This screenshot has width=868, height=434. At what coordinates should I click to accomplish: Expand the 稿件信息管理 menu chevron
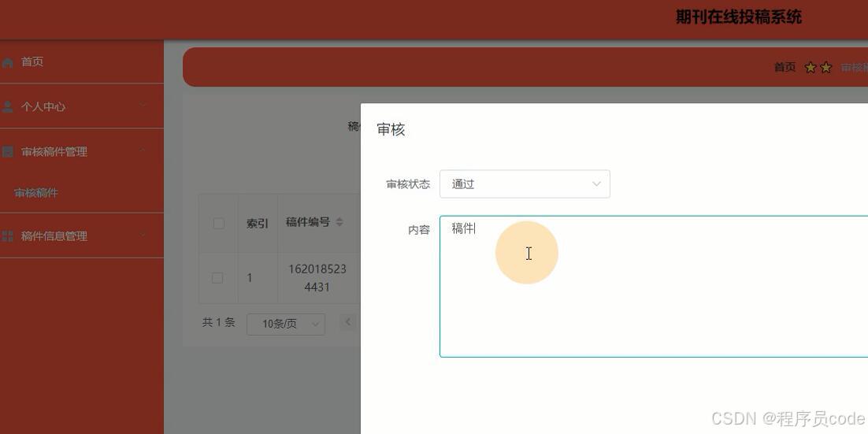(143, 235)
